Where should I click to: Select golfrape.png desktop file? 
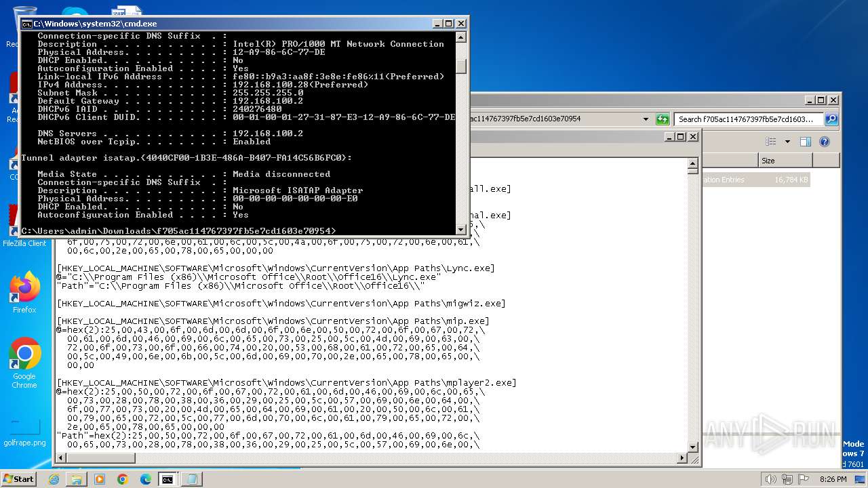click(24, 432)
